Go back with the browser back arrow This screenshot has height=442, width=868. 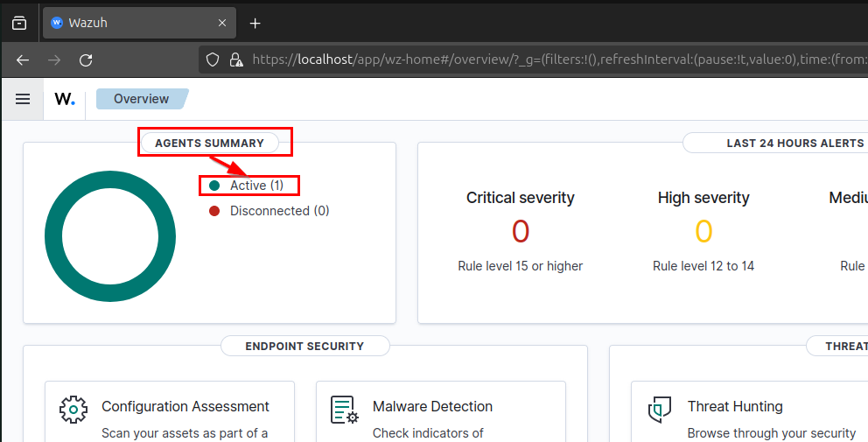coord(23,60)
